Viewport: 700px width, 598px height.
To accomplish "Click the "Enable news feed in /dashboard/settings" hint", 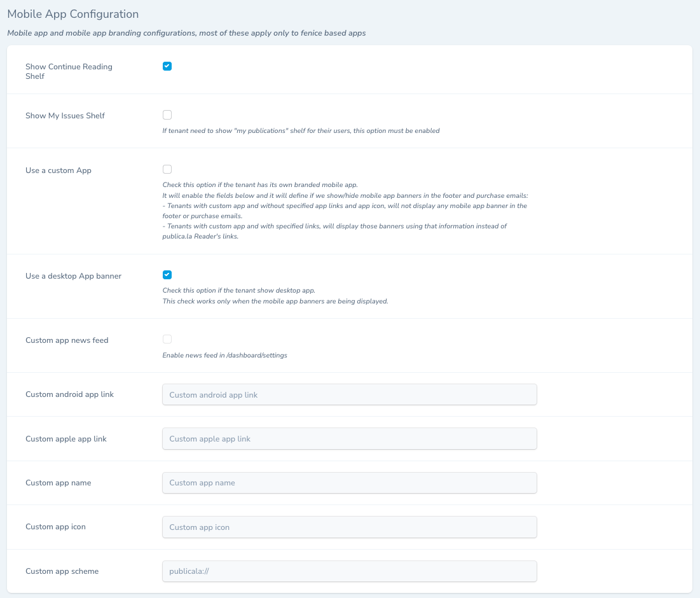I will coord(224,355).
